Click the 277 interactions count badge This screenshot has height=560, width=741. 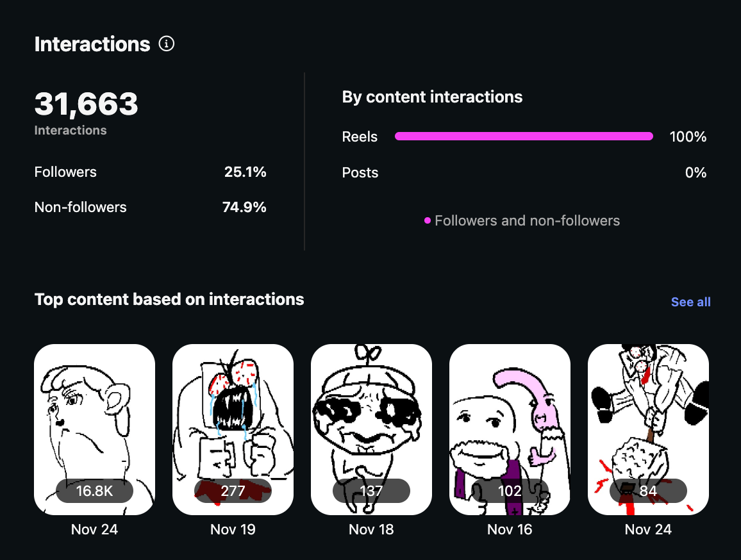(x=233, y=491)
